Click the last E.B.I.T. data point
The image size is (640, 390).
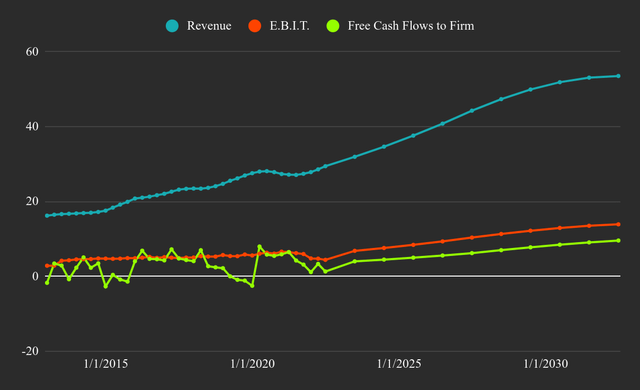coord(618,224)
